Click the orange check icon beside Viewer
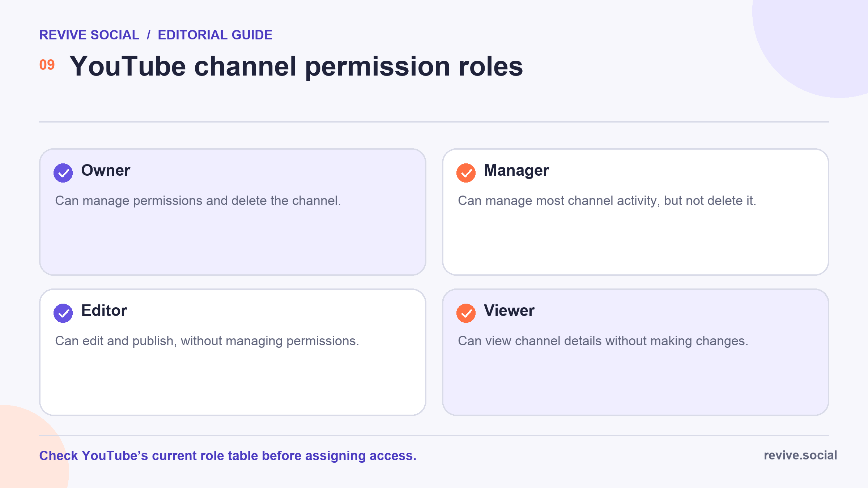This screenshot has width=868, height=488. pos(466,313)
